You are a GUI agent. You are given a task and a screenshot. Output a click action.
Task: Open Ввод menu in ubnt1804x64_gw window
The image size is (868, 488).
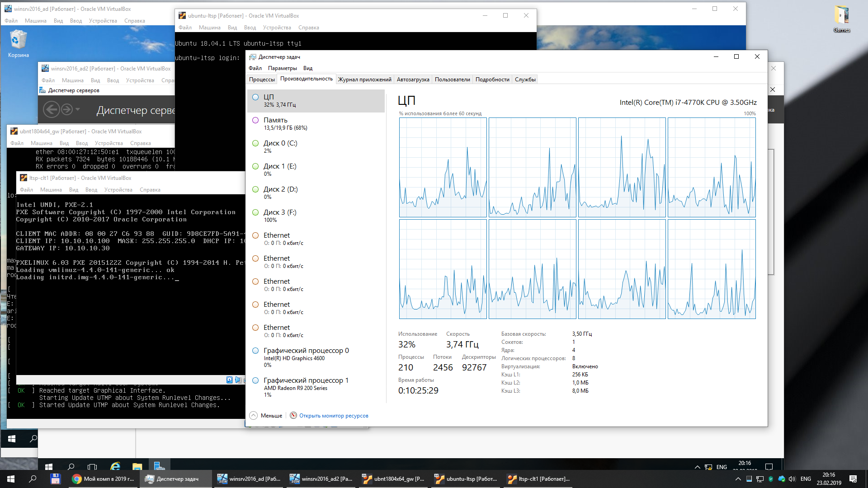pyautogui.click(x=82, y=143)
